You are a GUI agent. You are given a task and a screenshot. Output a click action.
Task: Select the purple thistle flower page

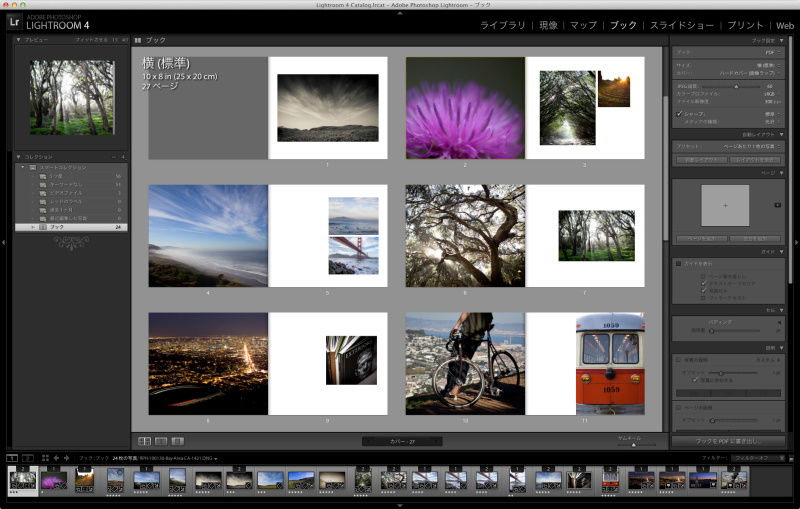point(465,108)
